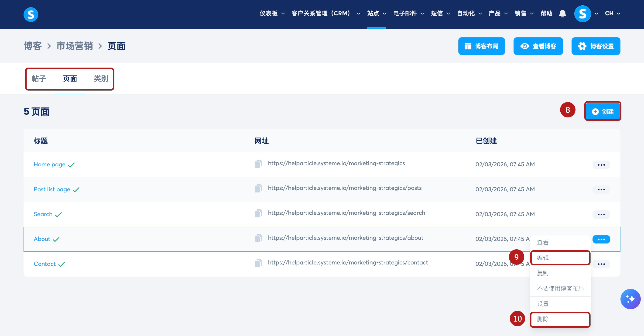Select 编辑 in the context menu
644x336 pixels.
pyautogui.click(x=560, y=258)
